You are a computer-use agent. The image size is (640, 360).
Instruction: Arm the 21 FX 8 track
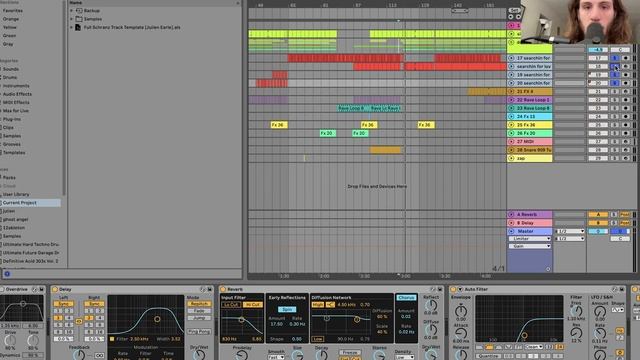625,91
